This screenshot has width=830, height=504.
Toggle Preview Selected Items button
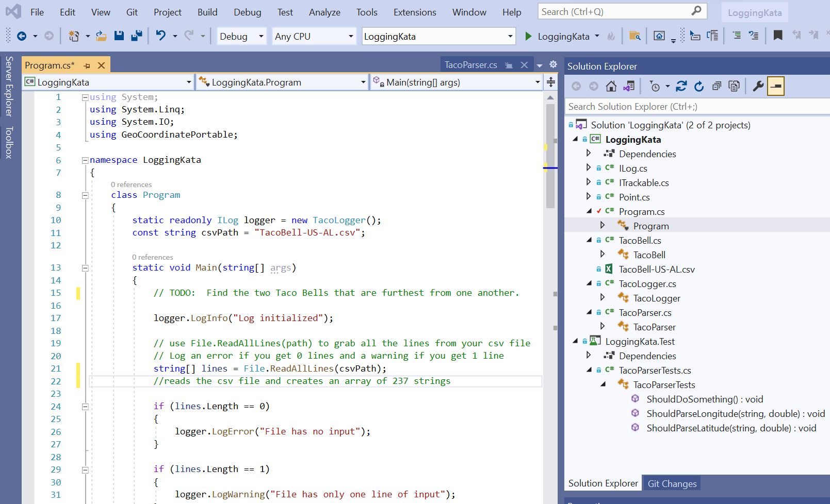(776, 87)
